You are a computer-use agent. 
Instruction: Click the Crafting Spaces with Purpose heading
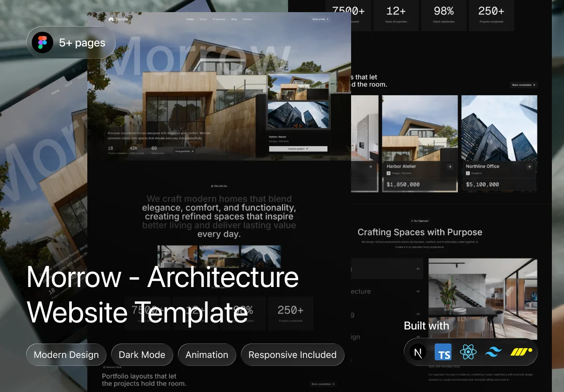420,232
